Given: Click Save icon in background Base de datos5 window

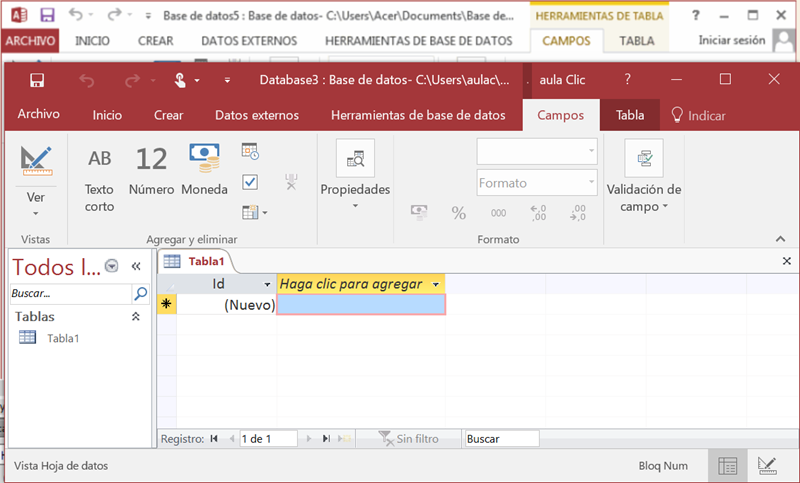Looking at the screenshot, I should [x=47, y=15].
